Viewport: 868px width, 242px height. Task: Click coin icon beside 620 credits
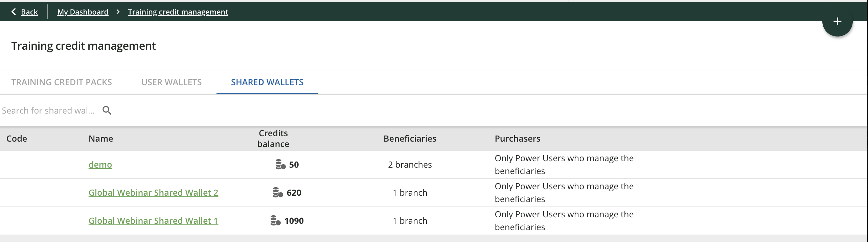point(278,193)
